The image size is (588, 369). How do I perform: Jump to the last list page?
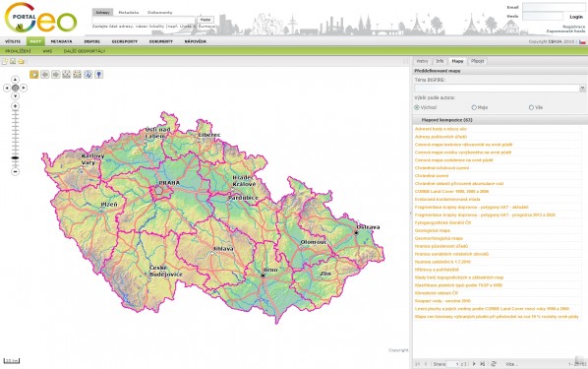pos(482,364)
